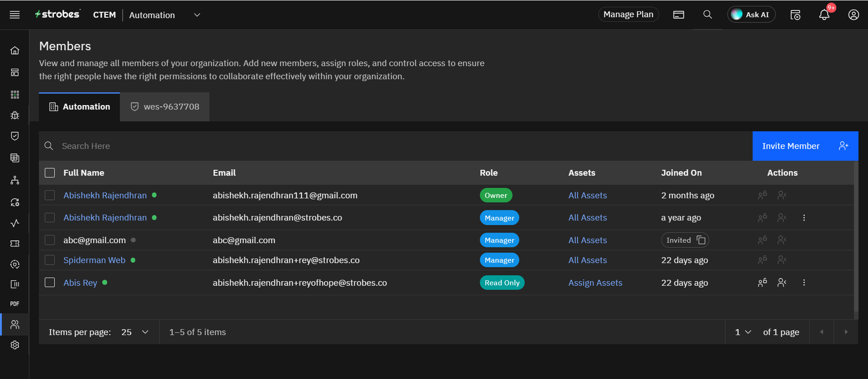Click the user profile icon
Screen dimensions: 868x379
pyautogui.click(x=853, y=15)
